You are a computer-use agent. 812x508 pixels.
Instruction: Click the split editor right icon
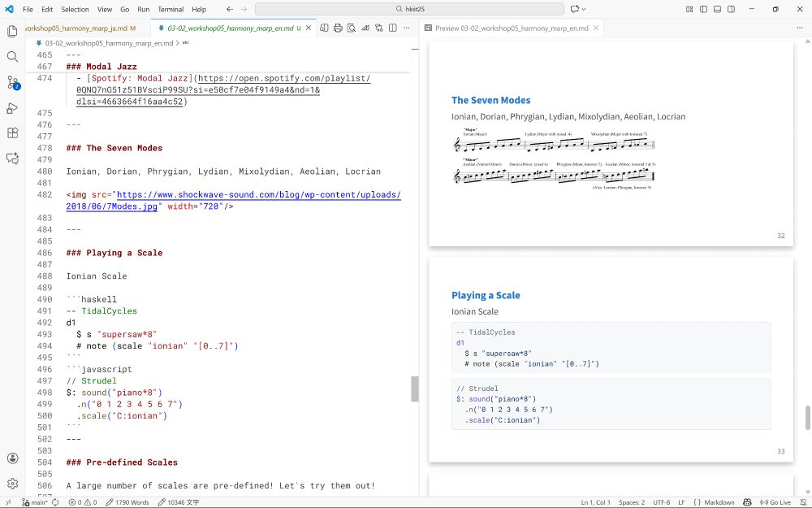(392, 28)
